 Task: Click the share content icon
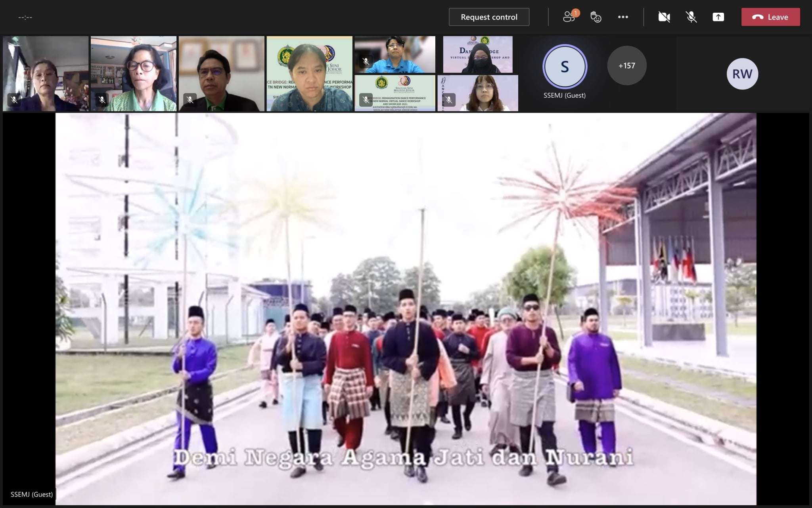718,17
